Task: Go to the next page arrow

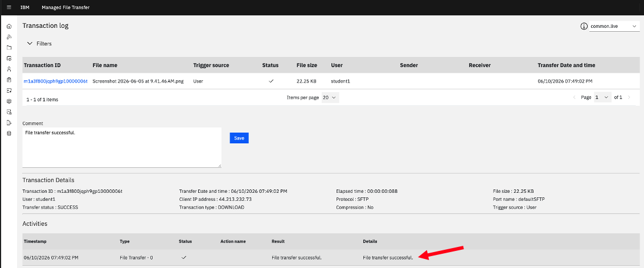Action: (x=629, y=98)
